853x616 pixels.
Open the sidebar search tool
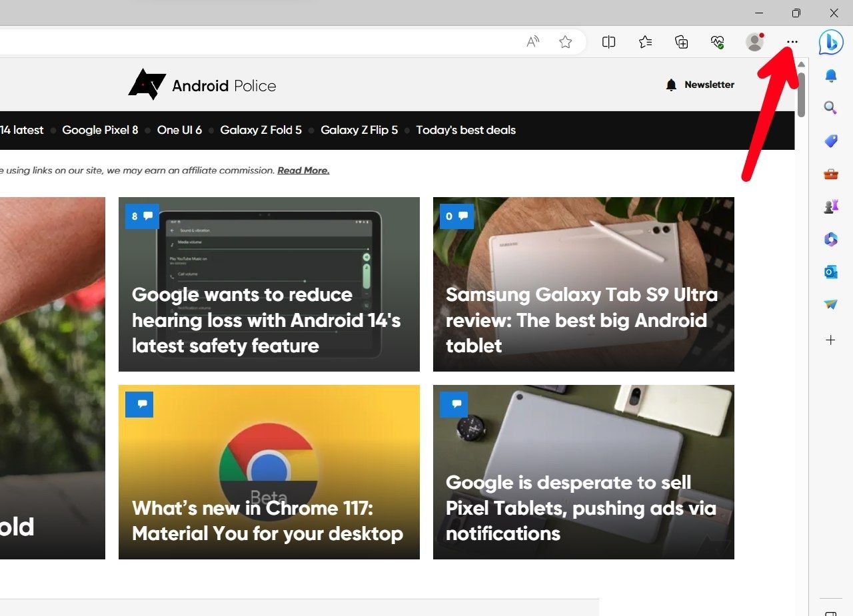point(830,108)
